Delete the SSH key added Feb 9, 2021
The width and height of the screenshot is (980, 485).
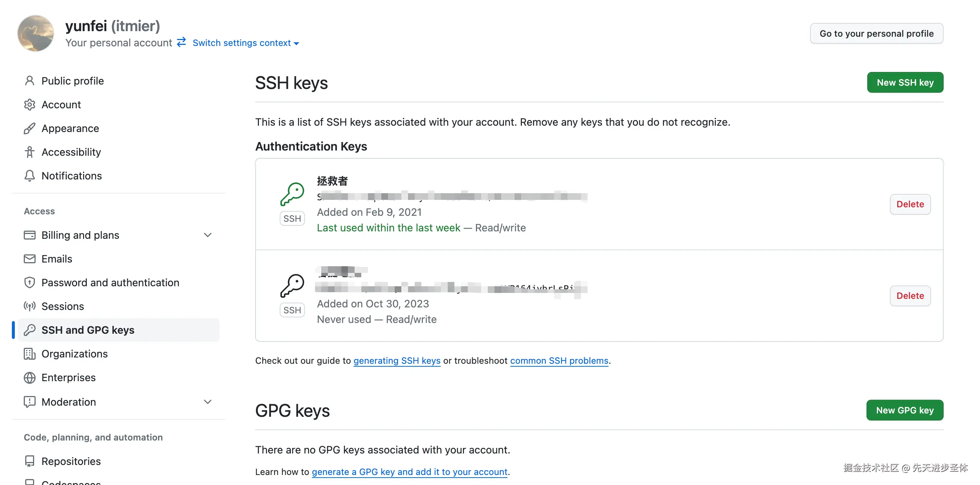pos(910,204)
